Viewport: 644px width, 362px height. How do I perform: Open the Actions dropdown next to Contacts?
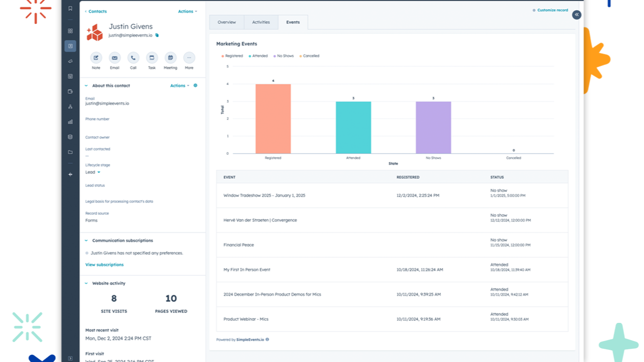click(187, 11)
